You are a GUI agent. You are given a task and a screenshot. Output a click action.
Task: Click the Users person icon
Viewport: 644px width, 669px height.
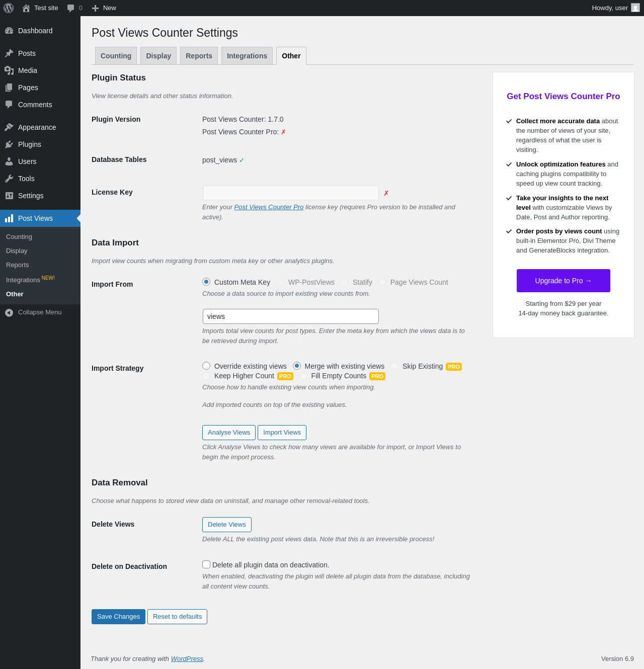point(9,161)
